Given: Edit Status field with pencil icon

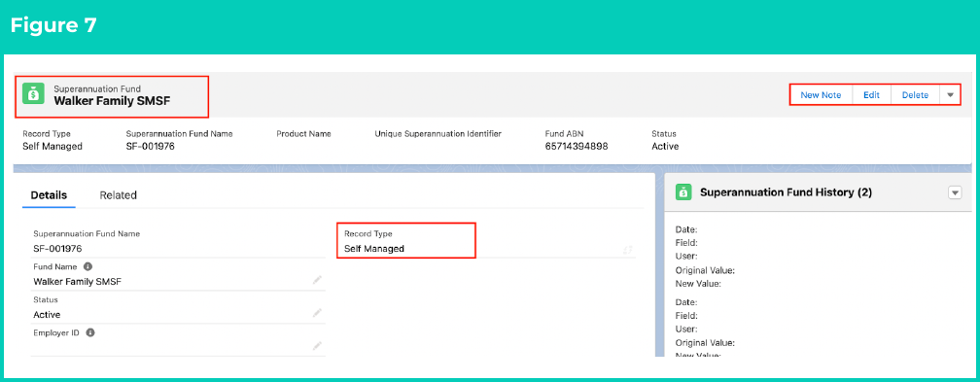Looking at the screenshot, I should point(317,313).
